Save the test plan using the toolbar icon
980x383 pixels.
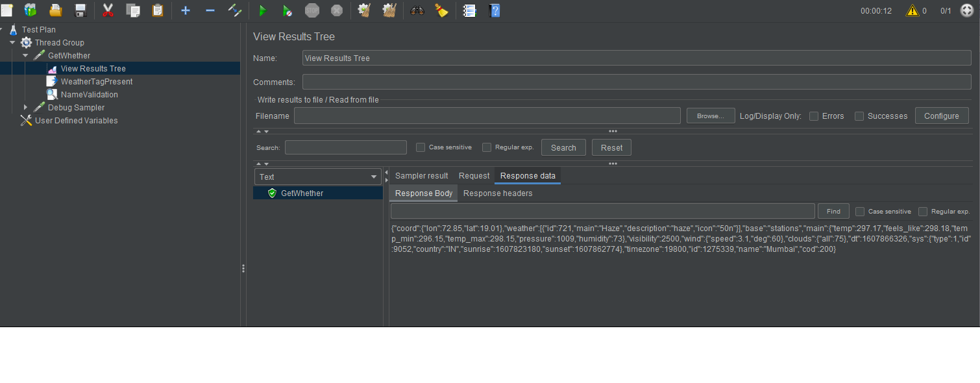[x=80, y=10]
